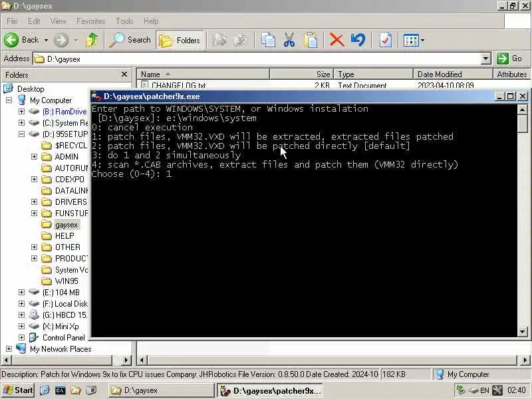The image size is (532, 399).
Task: Click console window scrollbar up arrow
Action: pos(522,109)
